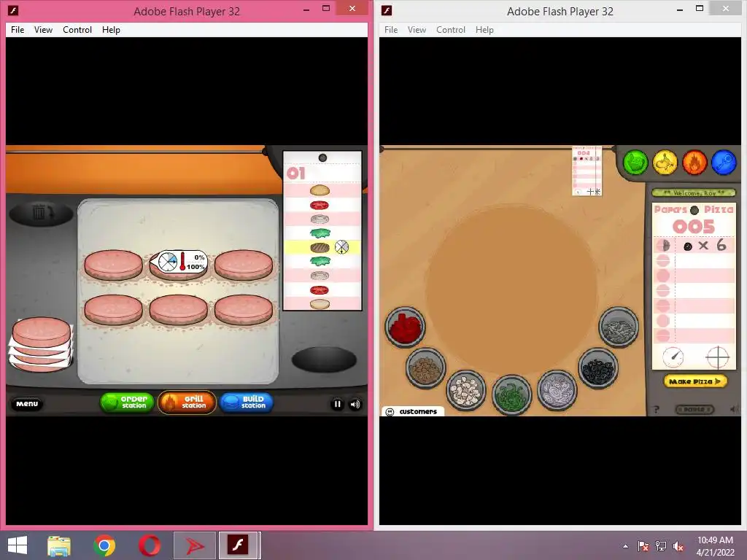Open the View menu in the left Flash window
Viewport: 747px width, 560px height.
coord(43,29)
